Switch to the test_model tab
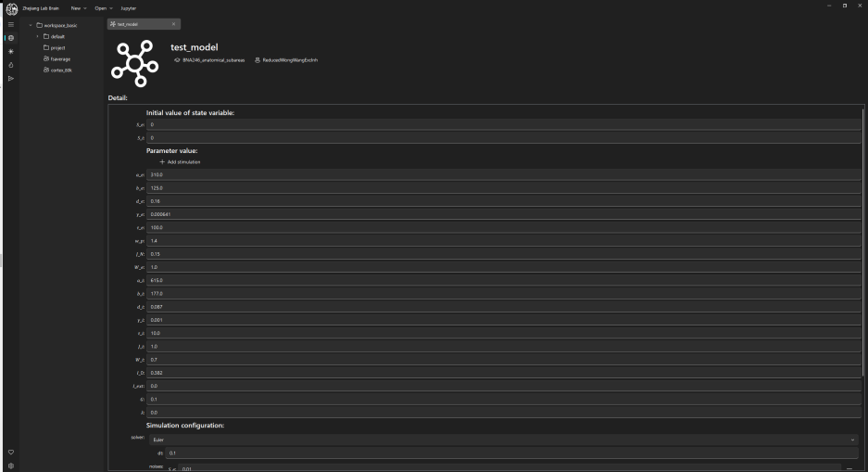Image resolution: width=868 pixels, height=472 pixels. 144,24
